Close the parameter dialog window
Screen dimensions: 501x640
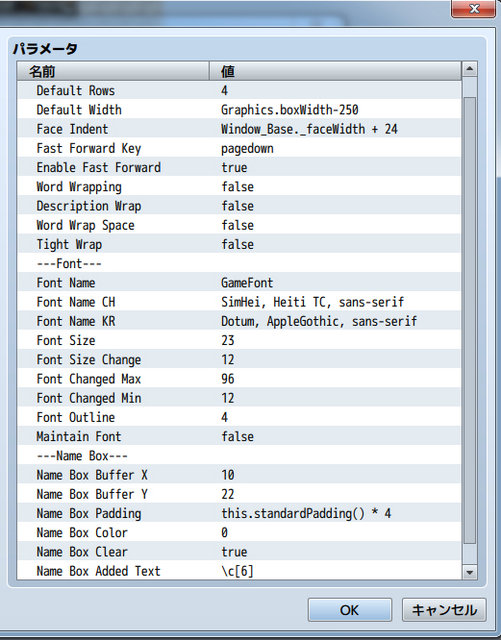[x=474, y=9]
